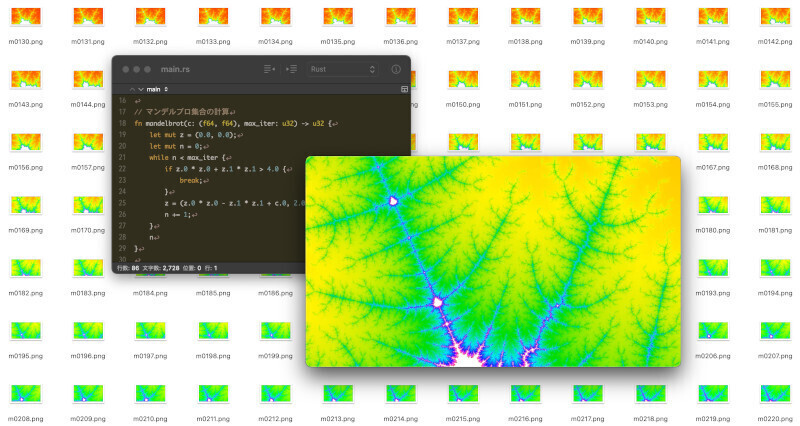Click the line count in status bar
Image resolution: width=800 pixels, height=426 pixels.
click(125, 268)
